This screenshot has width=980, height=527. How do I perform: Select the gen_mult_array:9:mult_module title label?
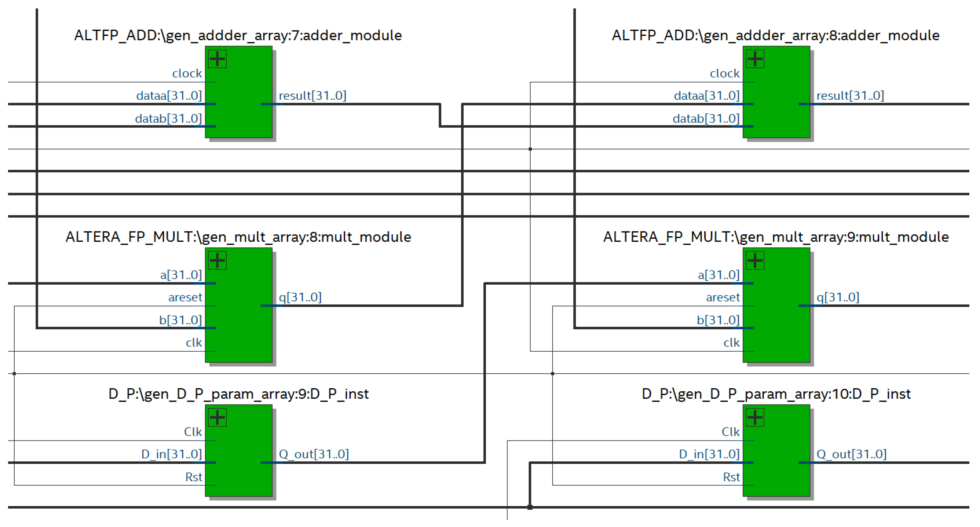point(776,237)
